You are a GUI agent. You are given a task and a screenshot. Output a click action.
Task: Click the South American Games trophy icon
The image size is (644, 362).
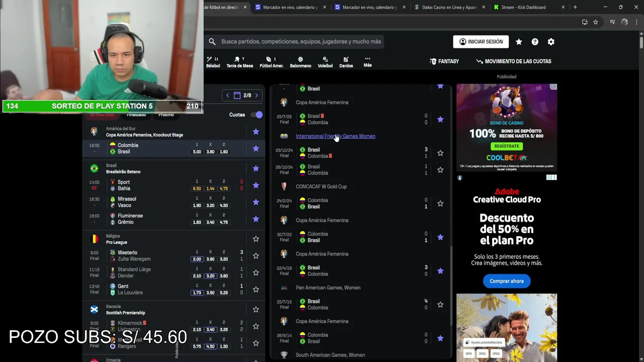click(x=284, y=355)
